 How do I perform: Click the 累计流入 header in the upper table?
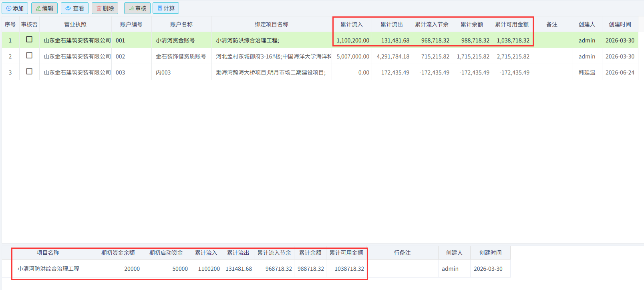tap(352, 24)
